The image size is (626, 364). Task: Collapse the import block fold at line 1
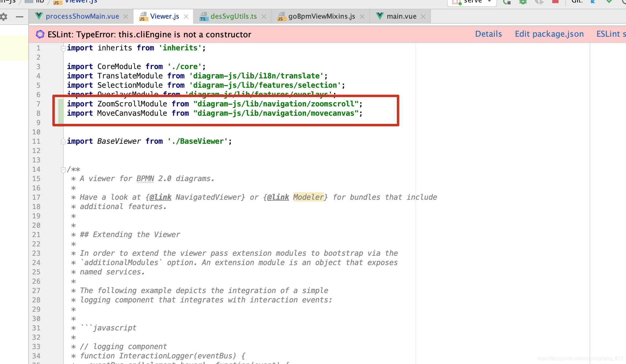pyautogui.click(x=63, y=48)
